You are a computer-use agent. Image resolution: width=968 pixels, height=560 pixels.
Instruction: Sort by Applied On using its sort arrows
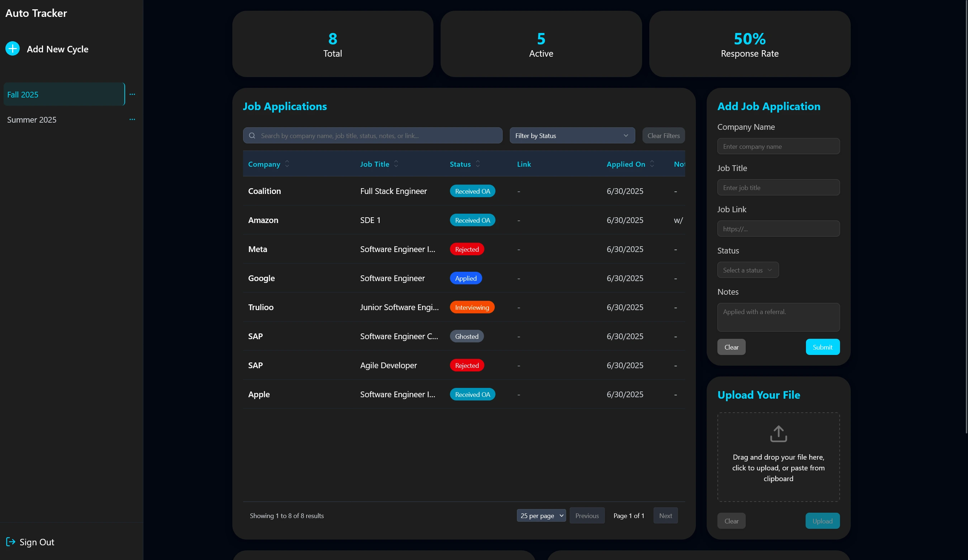[652, 164]
